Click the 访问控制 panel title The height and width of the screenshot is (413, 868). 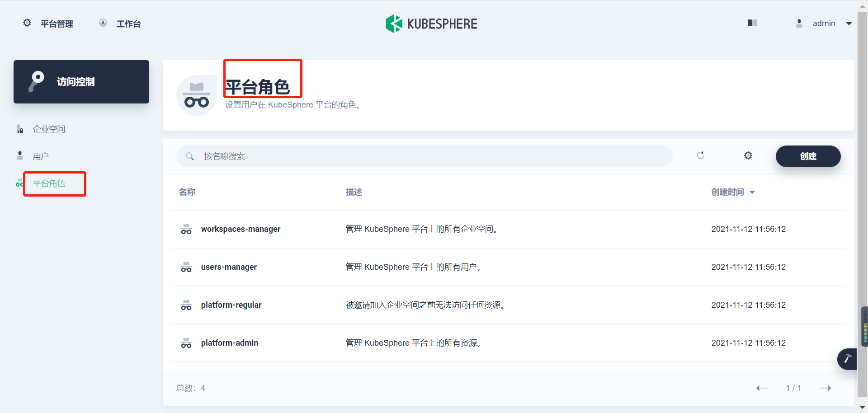pyautogui.click(x=76, y=82)
